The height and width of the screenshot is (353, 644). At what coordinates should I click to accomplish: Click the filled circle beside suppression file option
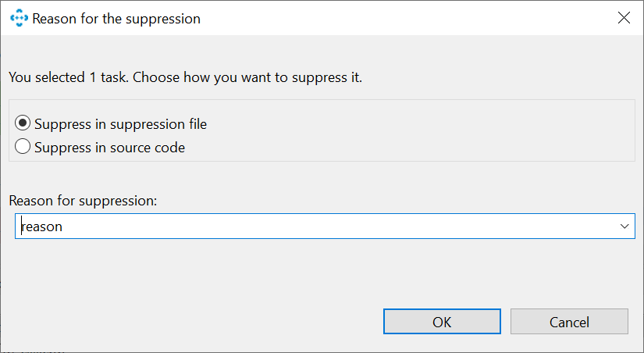[x=23, y=123]
